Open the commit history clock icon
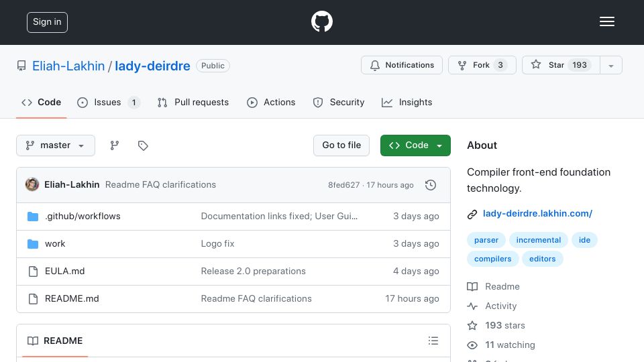Image resolution: width=644 pixels, height=362 pixels. click(x=431, y=185)
